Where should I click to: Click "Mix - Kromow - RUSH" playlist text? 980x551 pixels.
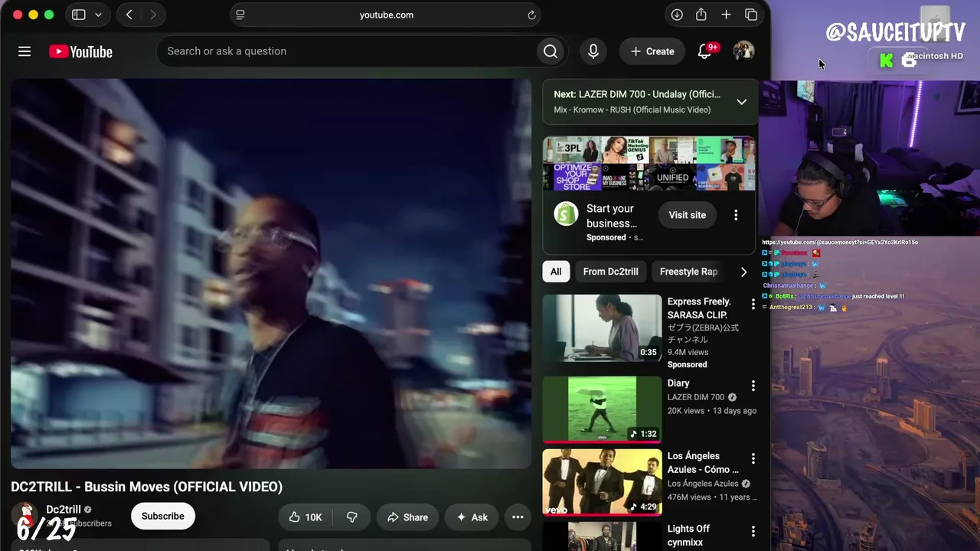632,109
